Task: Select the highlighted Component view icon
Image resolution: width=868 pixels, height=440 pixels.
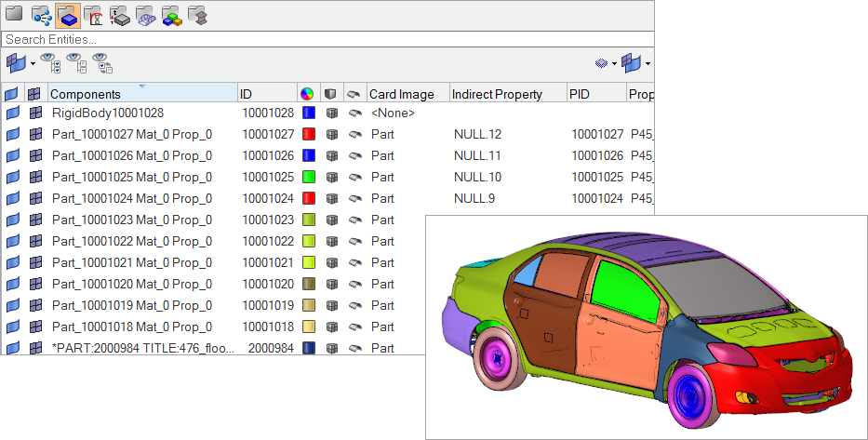Action: point(67,15)
